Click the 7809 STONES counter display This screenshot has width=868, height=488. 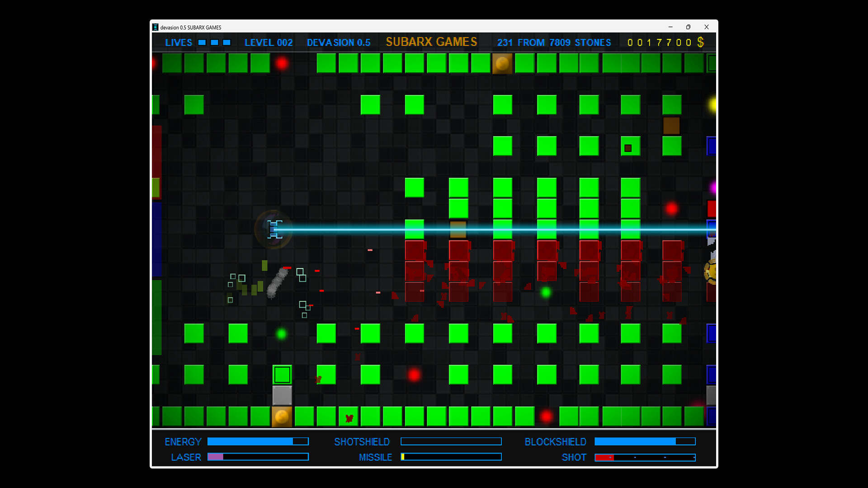(580, 42)
